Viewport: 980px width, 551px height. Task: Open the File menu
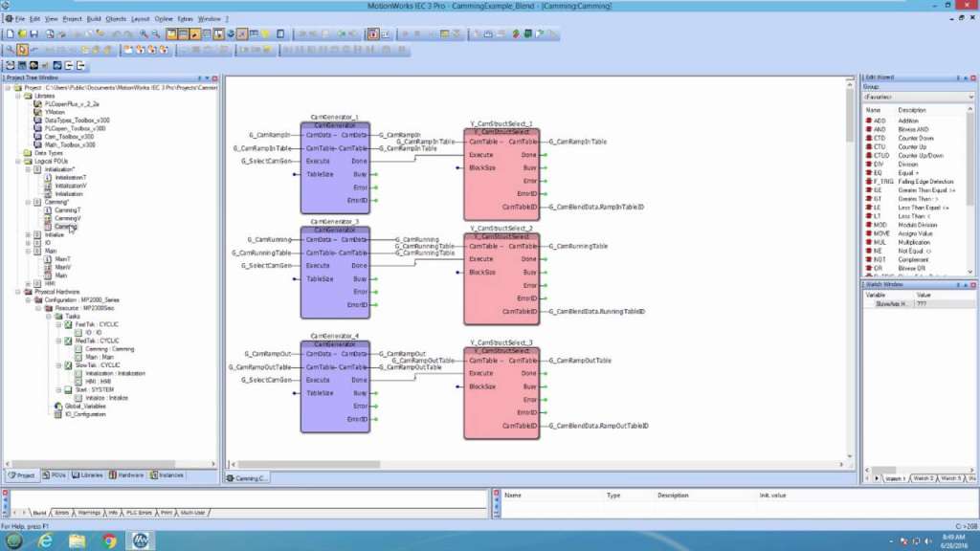tap(20, 19)
